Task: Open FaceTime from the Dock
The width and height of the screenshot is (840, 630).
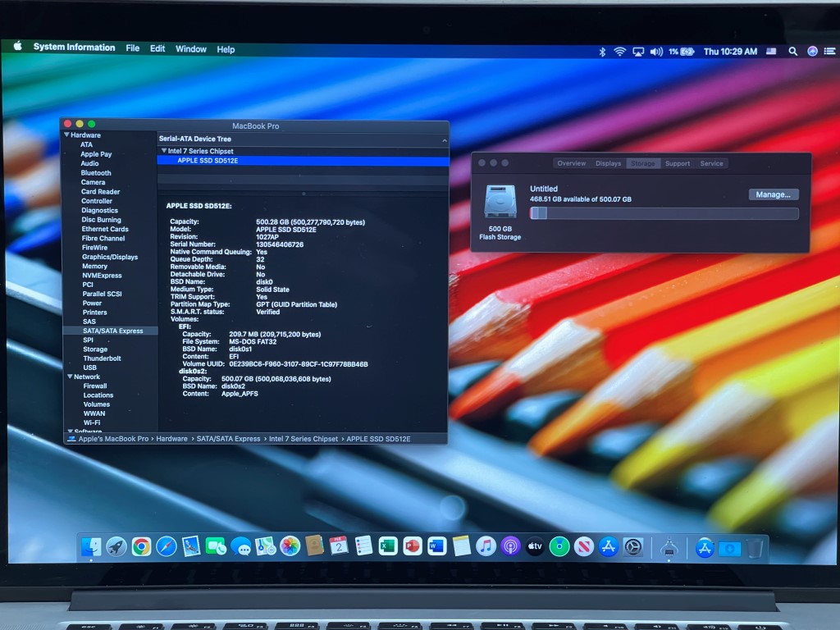Action: pyautogui.click(x=216, y=547)
